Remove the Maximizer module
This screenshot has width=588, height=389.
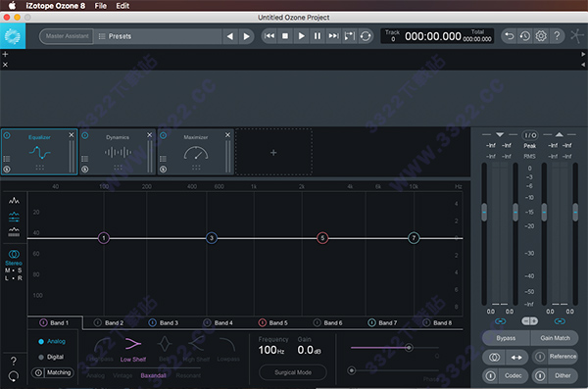click(227, 134)
